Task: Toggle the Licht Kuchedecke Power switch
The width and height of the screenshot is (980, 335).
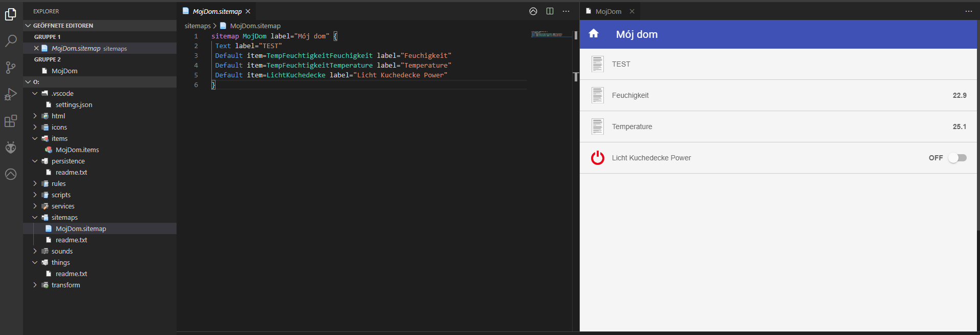Action: (957, 158)
